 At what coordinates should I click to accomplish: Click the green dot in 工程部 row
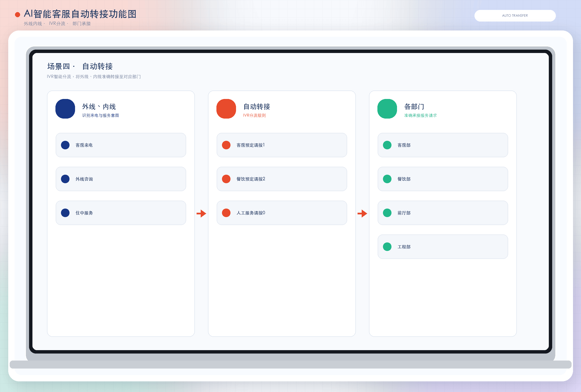387,247
